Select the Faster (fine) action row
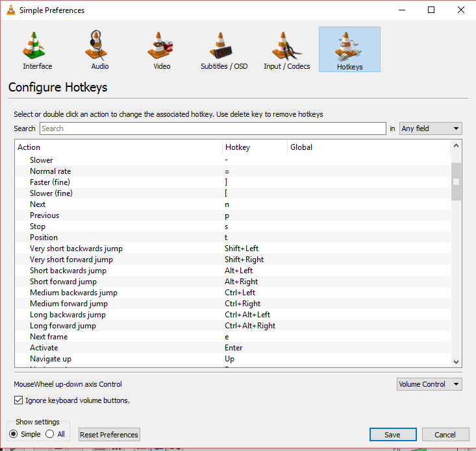 [233, 182]
